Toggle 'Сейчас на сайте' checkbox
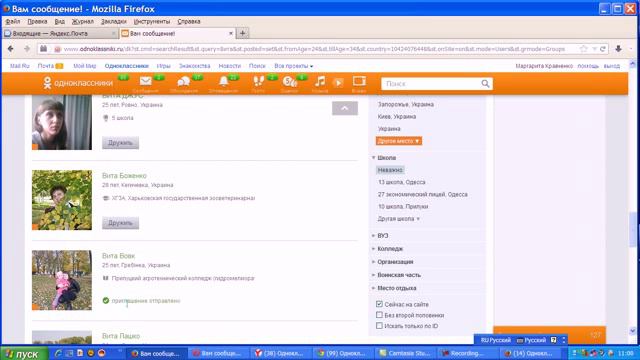Image resolution: width=640 pixels, height=360 pixels. pos(379,304)
